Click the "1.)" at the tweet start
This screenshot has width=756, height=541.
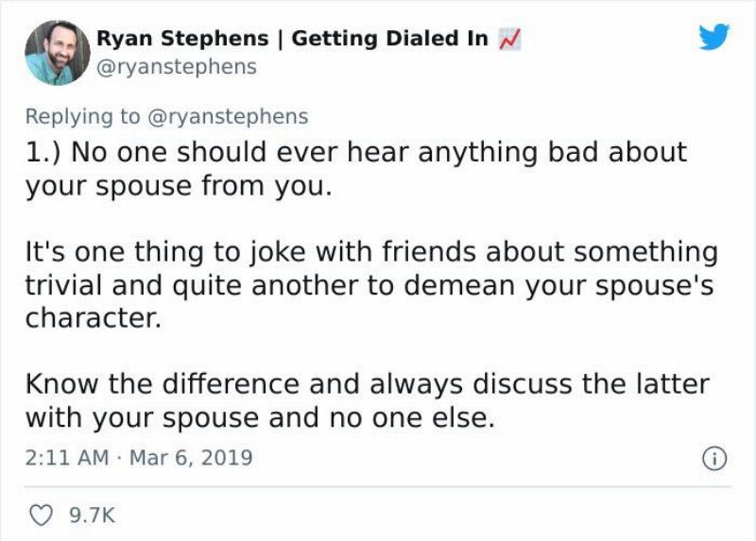(43, 152)
